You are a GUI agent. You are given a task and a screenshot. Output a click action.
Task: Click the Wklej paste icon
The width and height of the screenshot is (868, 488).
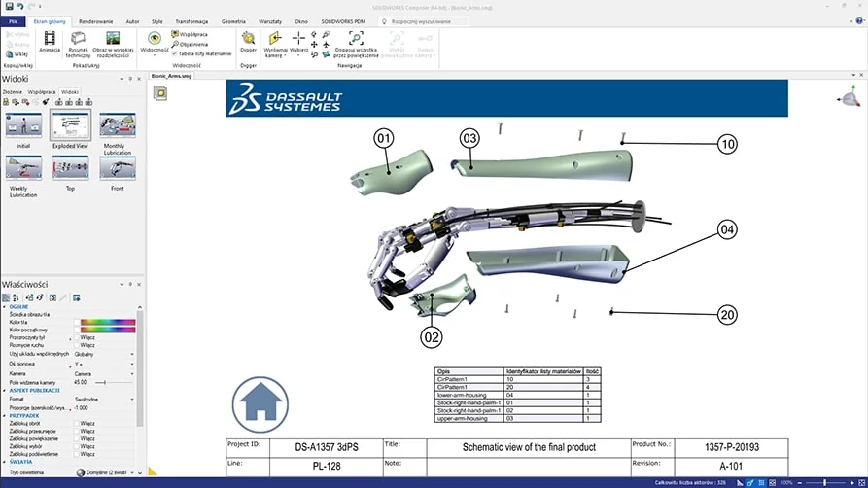(9, 54)
